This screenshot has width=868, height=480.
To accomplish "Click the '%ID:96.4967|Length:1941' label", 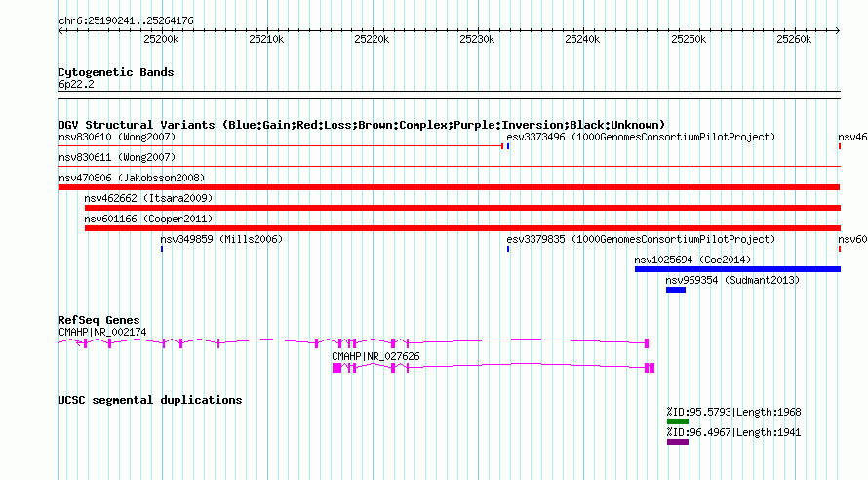I will click(733, 433).
